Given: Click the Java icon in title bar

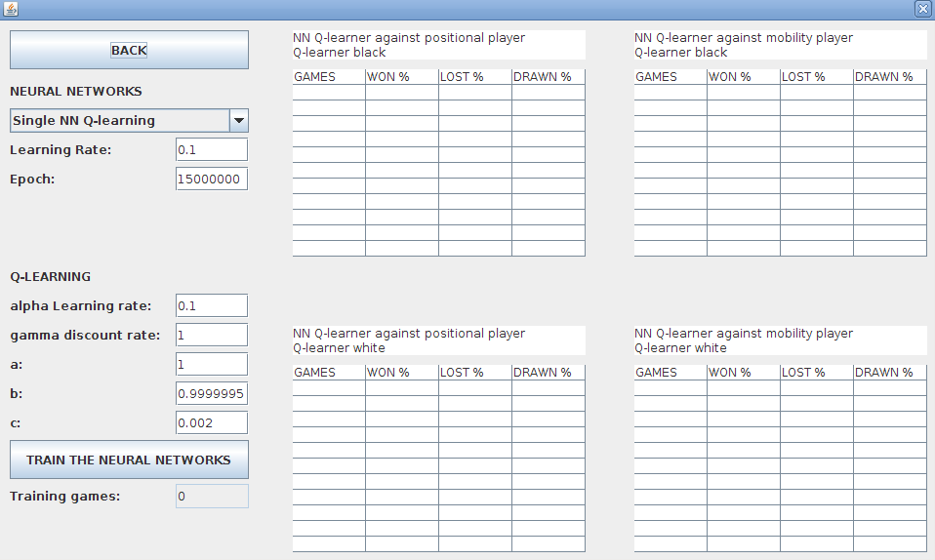Looking at the screenshot, I should pyautogui.click(x=11, y=9).
